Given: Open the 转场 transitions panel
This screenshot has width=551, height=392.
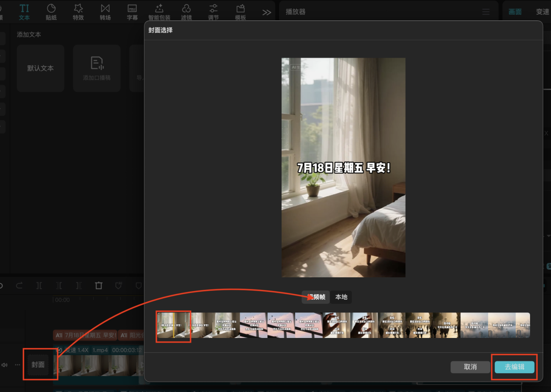Looking at the screenshot, I should (x=105, y=11).
